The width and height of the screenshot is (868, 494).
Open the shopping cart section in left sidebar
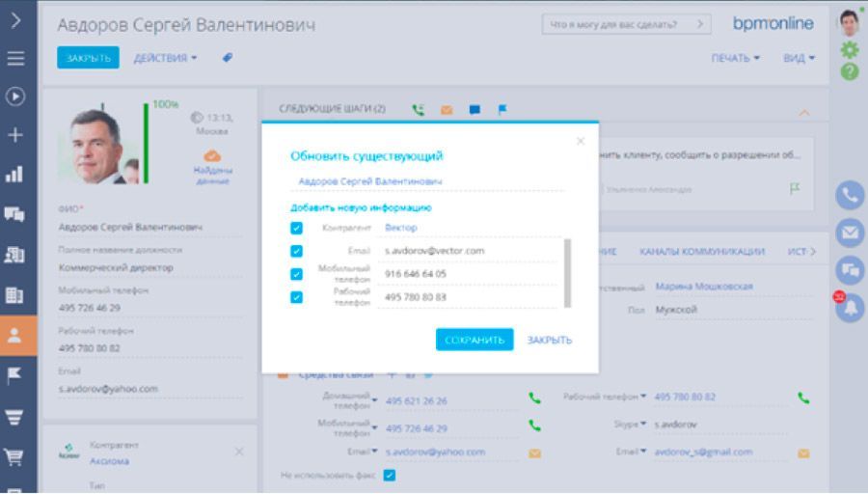(15, 457)
